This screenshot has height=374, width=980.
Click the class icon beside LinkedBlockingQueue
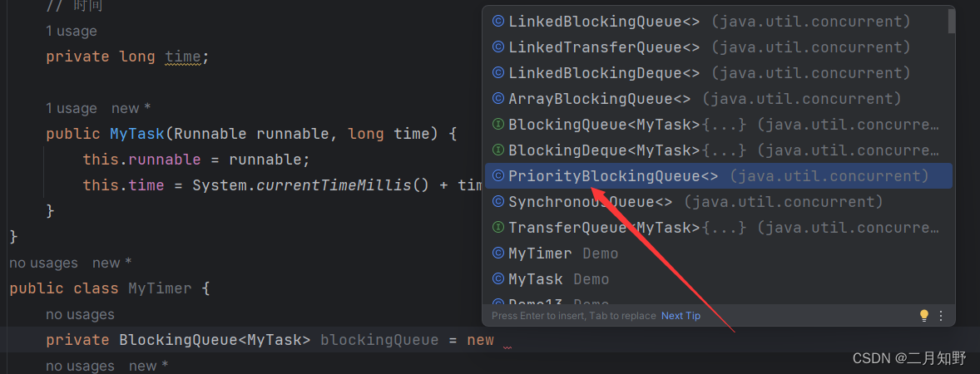point(497,22)
